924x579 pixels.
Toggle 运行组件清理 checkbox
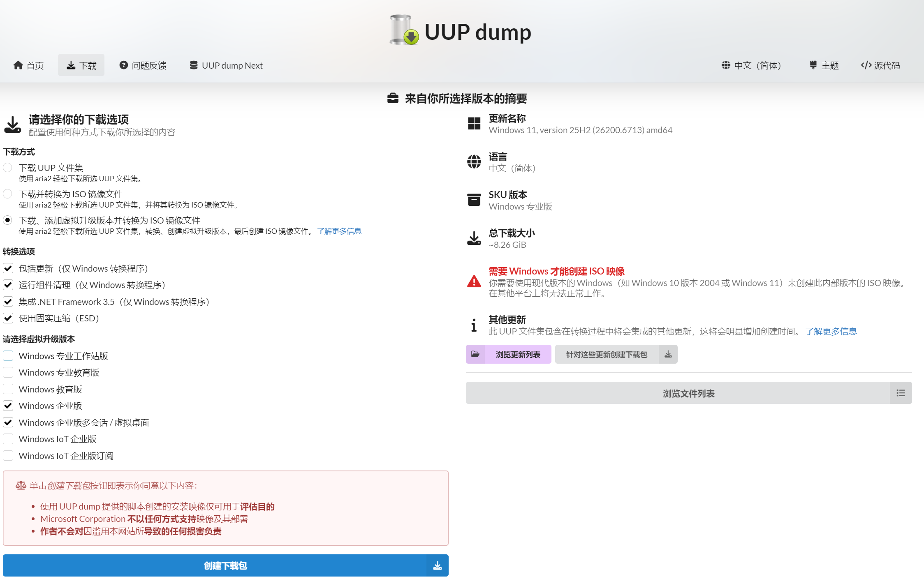8,285
